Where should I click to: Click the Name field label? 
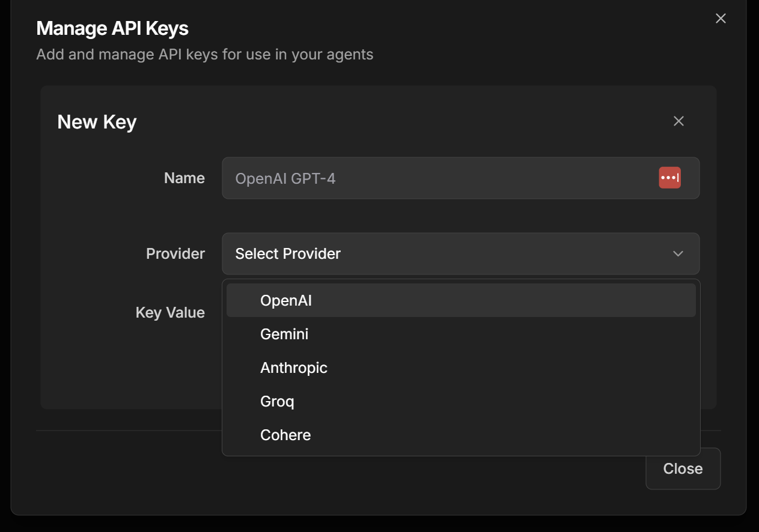[184, 178]
